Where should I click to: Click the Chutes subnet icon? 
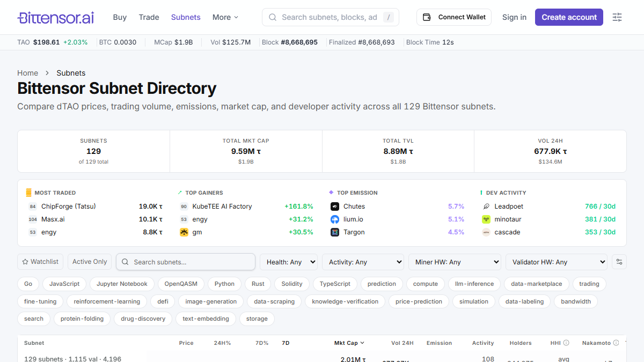pos(335,206)
